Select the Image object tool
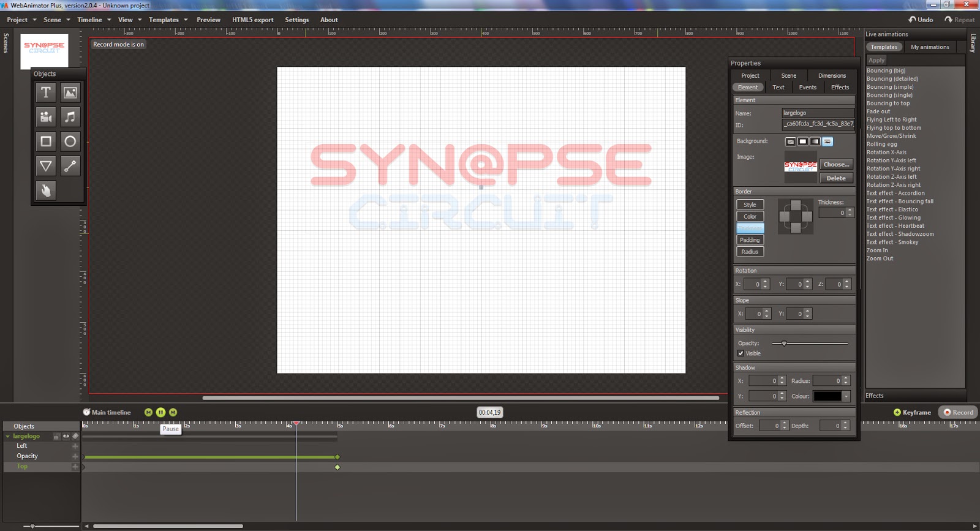Screen dimensions: 980x531 pyautogui.click(x=70, y=92)
